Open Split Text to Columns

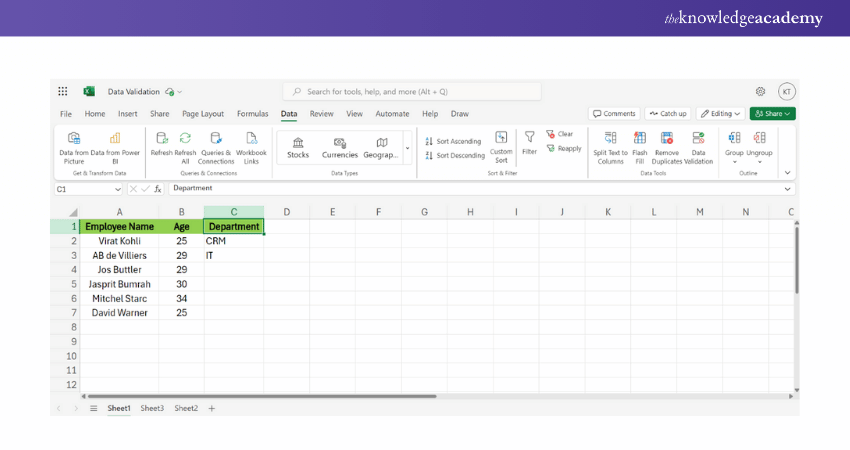click(610, 140)
